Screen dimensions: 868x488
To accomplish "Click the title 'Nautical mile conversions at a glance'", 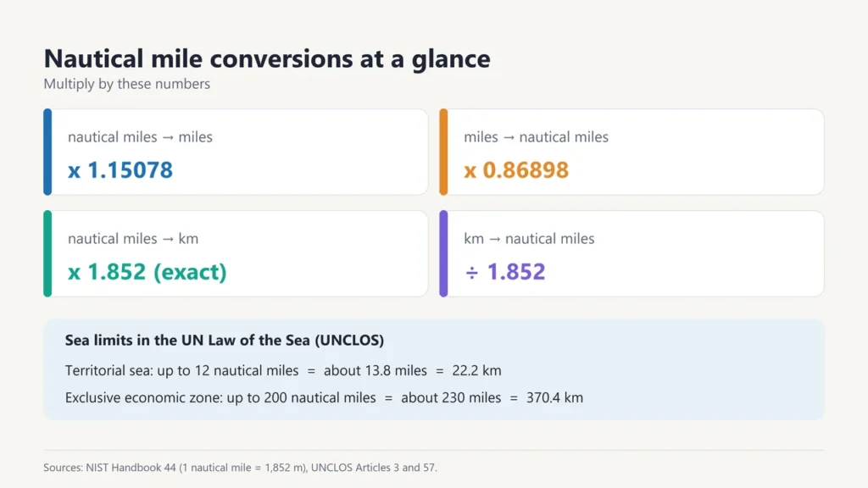I will [x=267, y=58].
